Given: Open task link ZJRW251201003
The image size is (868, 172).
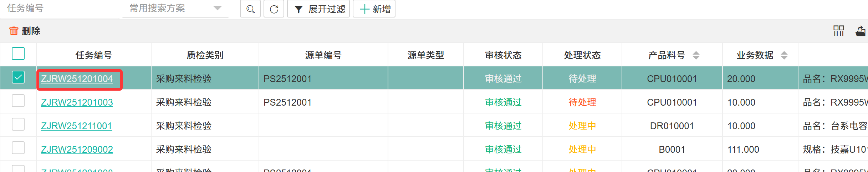Looking at the screenshot, I should [x=77, y=102].
